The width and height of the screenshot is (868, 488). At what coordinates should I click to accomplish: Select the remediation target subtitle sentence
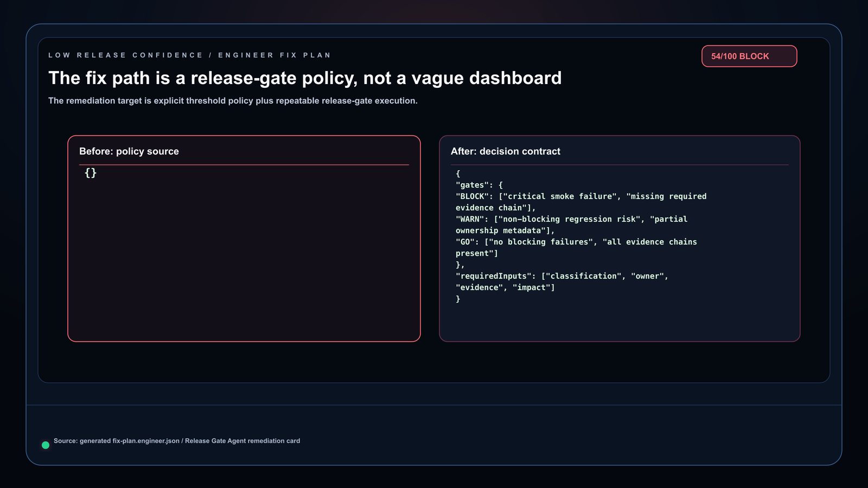point(233,101)
